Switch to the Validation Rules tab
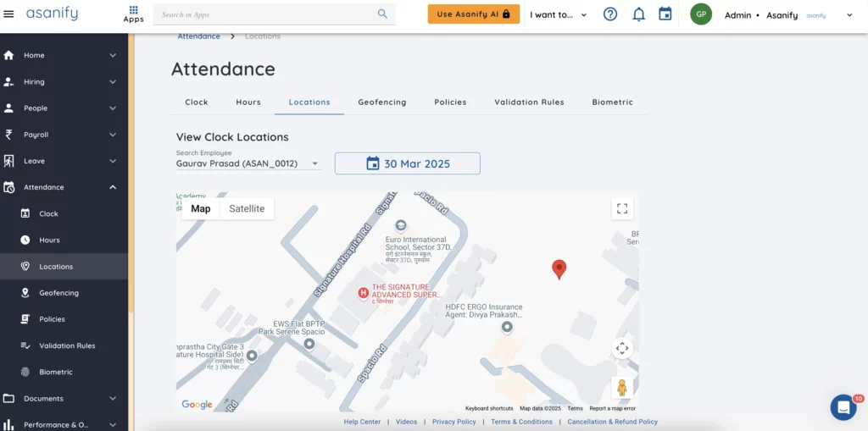This screenshot has width=868, height=431. (x=529, y=102)
